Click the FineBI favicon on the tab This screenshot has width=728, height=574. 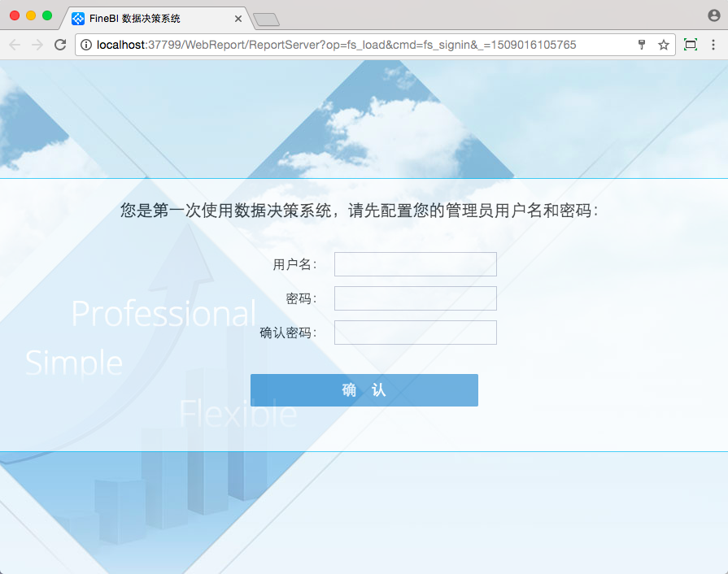click(x=78, y=19)
